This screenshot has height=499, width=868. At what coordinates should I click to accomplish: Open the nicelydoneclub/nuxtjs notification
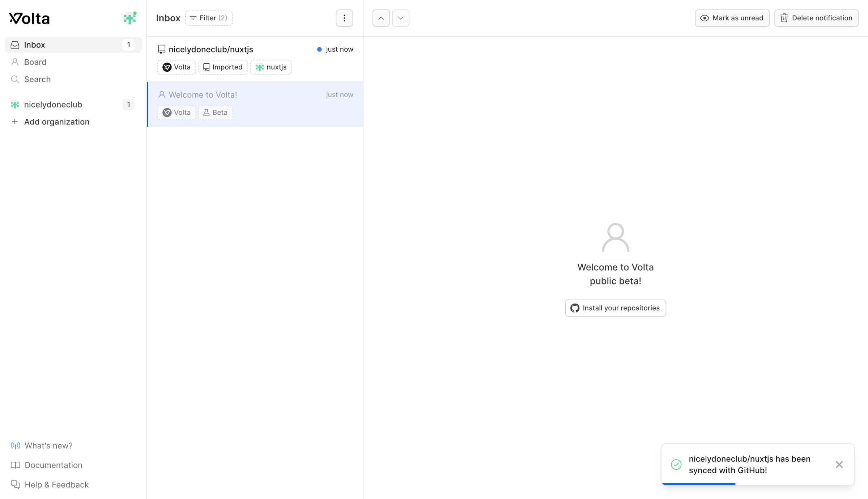255,59
